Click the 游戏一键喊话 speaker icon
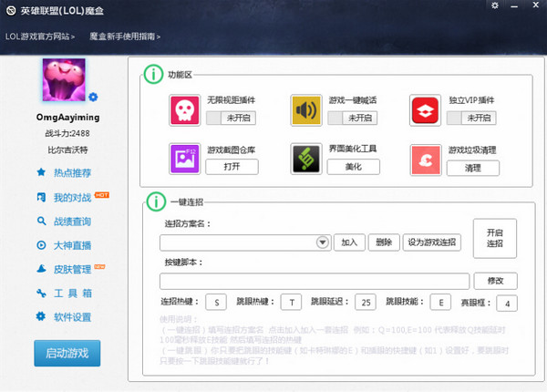This screenshot has width=547, height=392. 306,110
